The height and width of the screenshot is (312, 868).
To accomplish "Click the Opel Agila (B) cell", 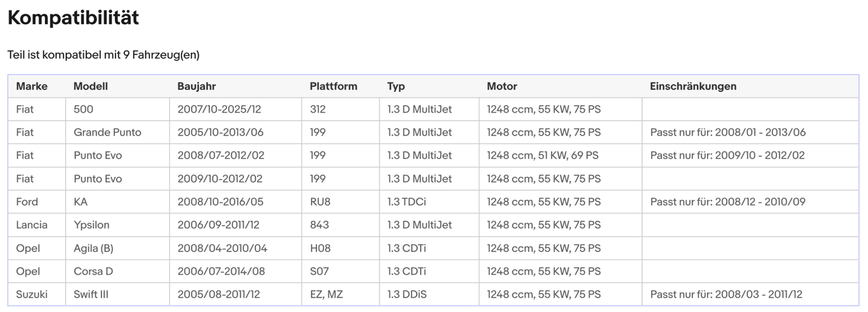I will (93, 248).
